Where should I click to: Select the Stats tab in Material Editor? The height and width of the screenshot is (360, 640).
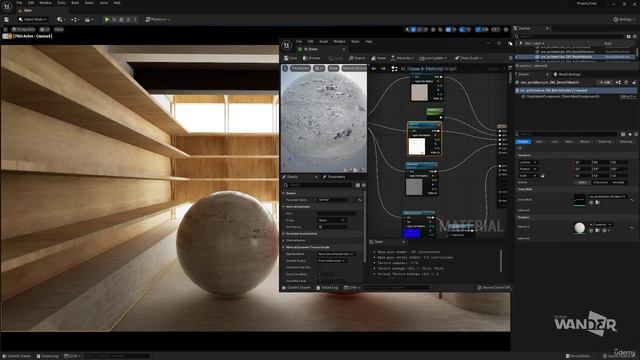[x=380, y=242]
